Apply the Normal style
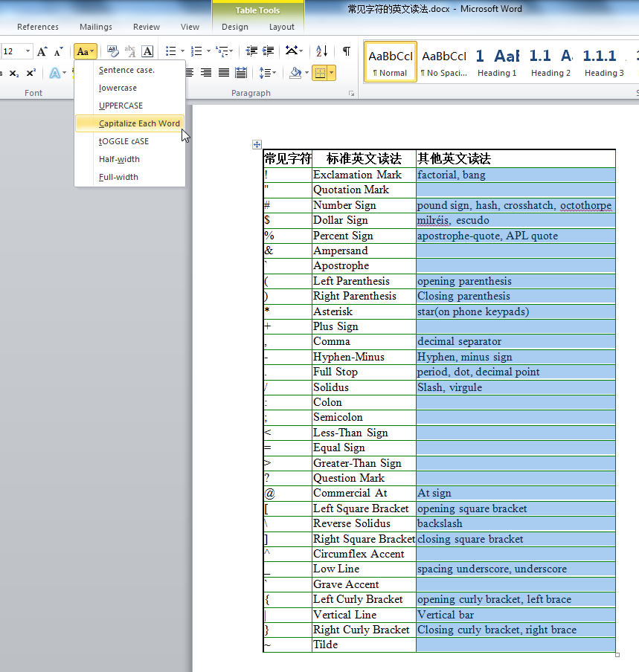The image size is (639, 672). point(391,62)
